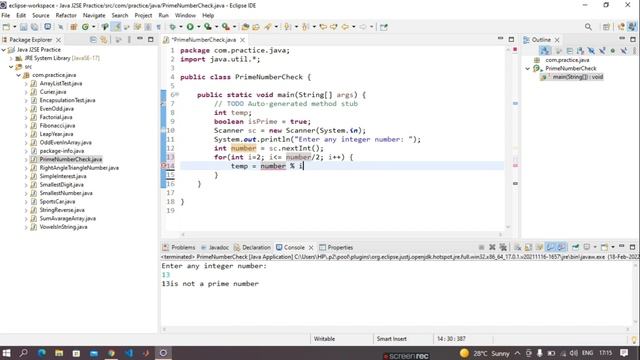
Task: Open the Debug button dropdown arrow
Action: coord(180,27)
